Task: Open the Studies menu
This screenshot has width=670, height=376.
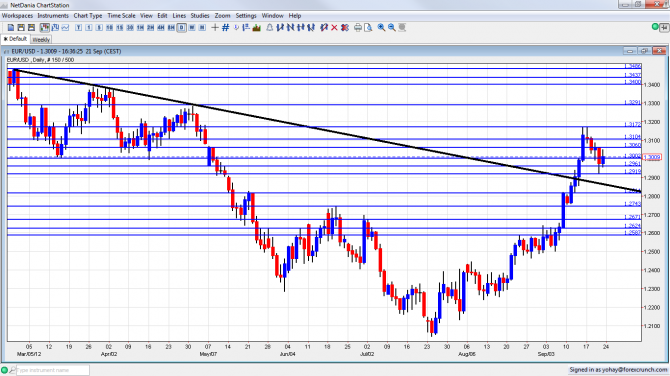Action: 200,15
